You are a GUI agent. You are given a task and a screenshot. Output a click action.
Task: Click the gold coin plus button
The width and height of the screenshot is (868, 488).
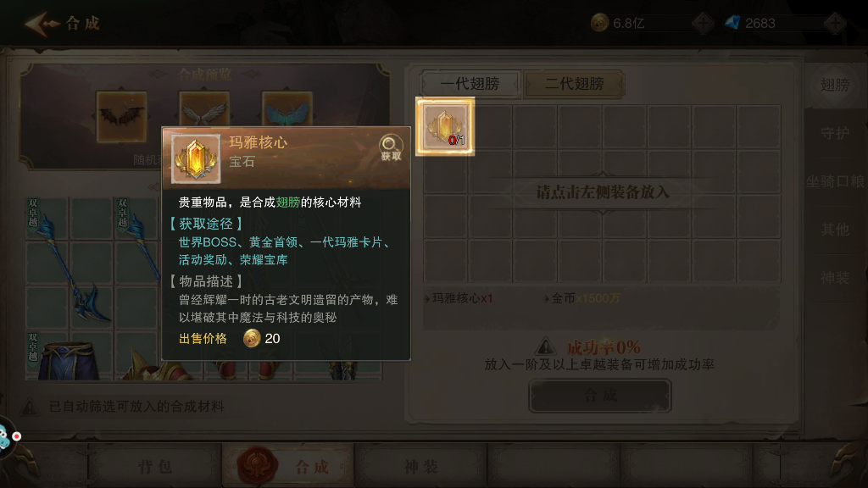tap(703, 23)
